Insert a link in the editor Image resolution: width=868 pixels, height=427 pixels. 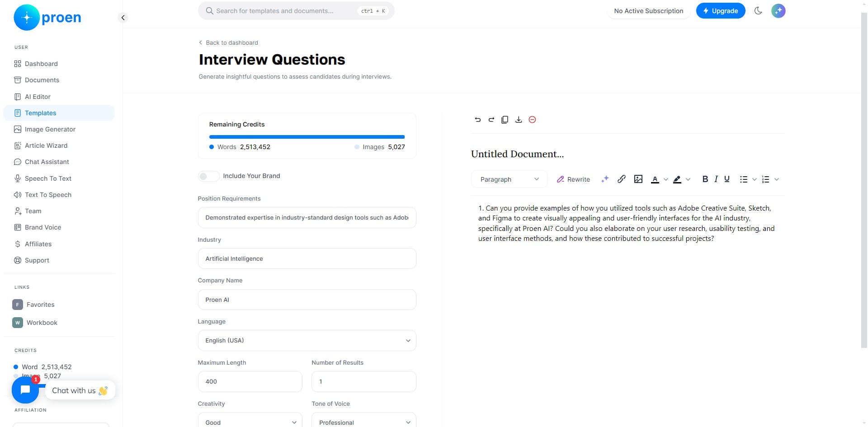pyautogui.click(x=622, y=179)
